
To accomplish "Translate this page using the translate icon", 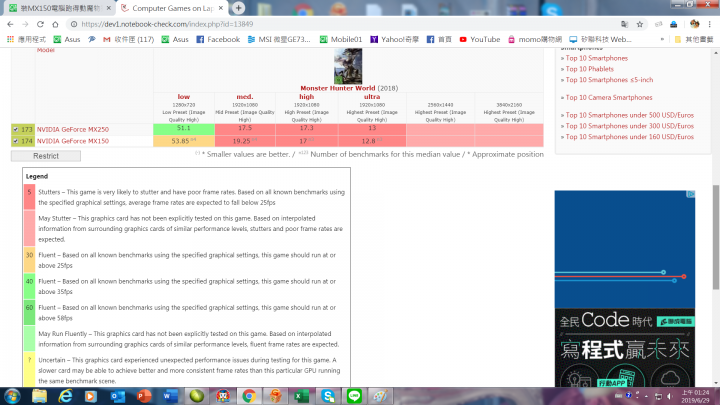I will [624, 24].
